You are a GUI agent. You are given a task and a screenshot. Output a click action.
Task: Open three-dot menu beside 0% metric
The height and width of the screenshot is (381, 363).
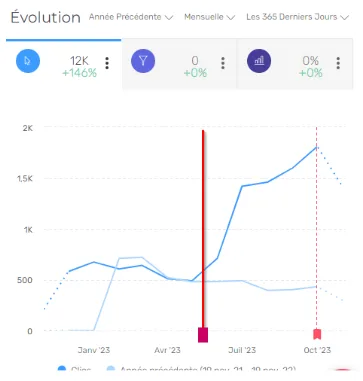338,63
